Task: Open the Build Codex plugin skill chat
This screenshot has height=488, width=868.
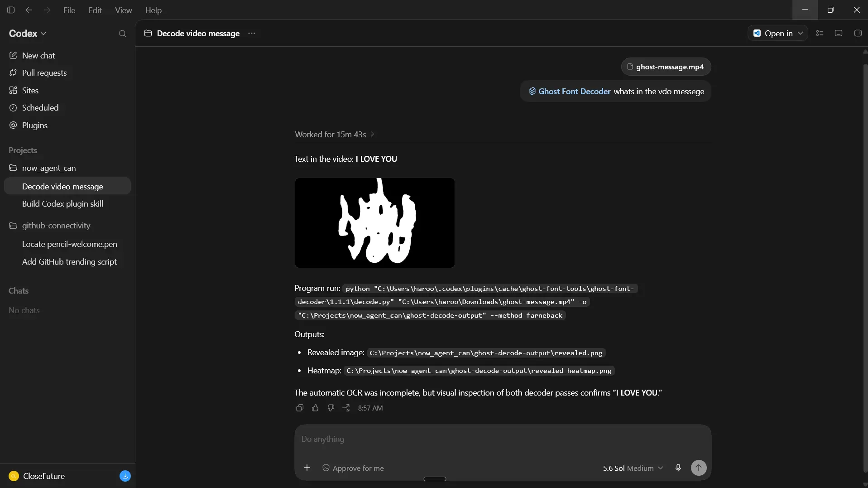Action: pyautogui.click(x=67, y=203)
